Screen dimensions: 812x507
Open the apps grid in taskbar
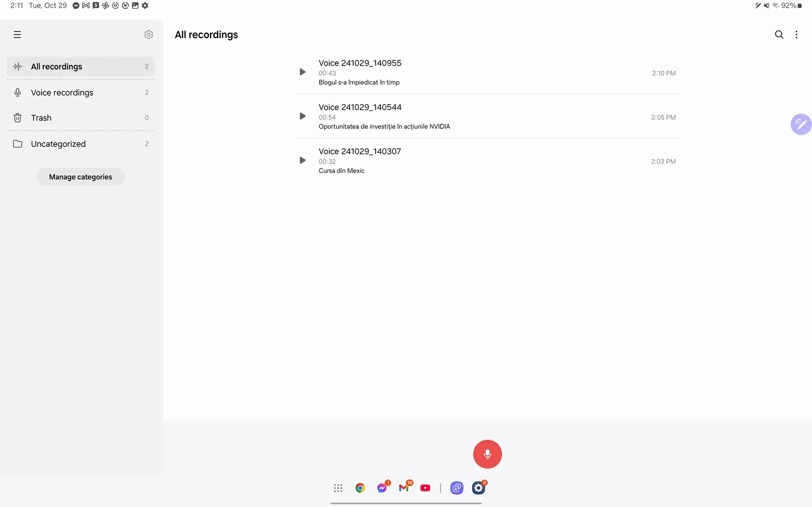point(338,488)
